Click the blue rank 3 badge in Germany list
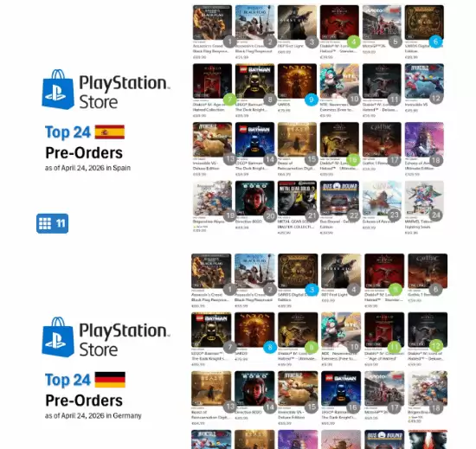The width and height of the screenshot is (476, 449). tap(312, 290)
